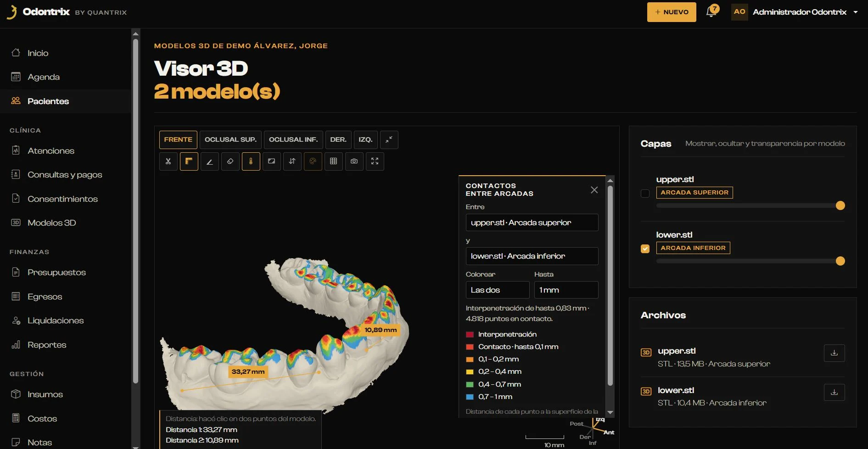Open Liquidaciones in the sidebar

[x=66, y=321]
